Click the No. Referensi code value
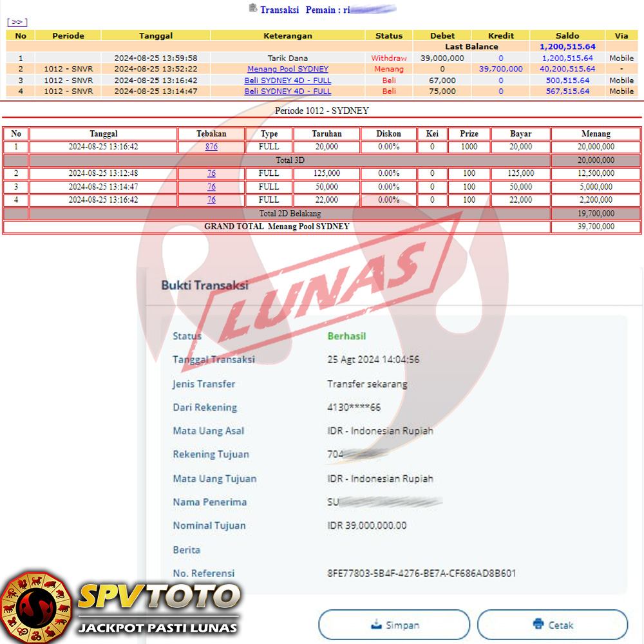The height and width of the screenshot is (644, 644). (x=421, y=573)
